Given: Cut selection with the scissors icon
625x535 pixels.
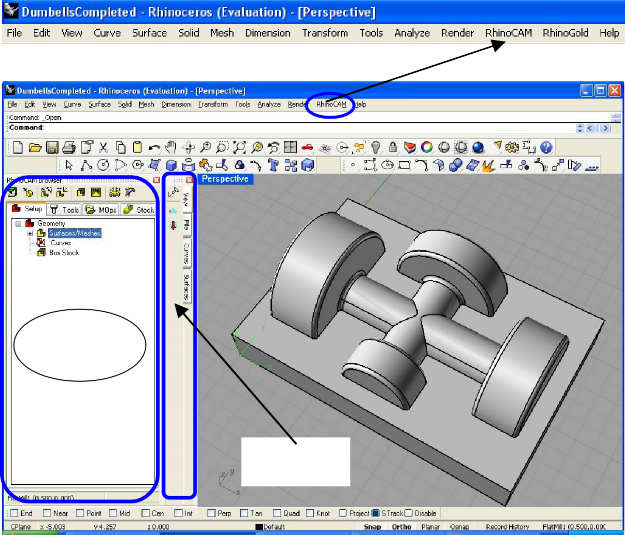Looking at the screenshot, I should pyautogui.click(x=103, y=148).
